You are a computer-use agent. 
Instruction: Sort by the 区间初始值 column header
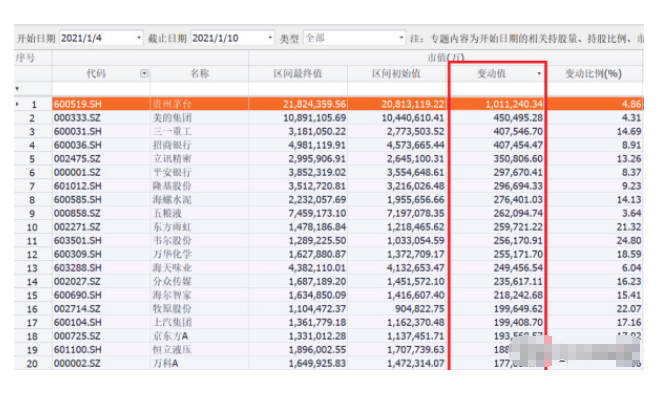(x=397, y=74)
